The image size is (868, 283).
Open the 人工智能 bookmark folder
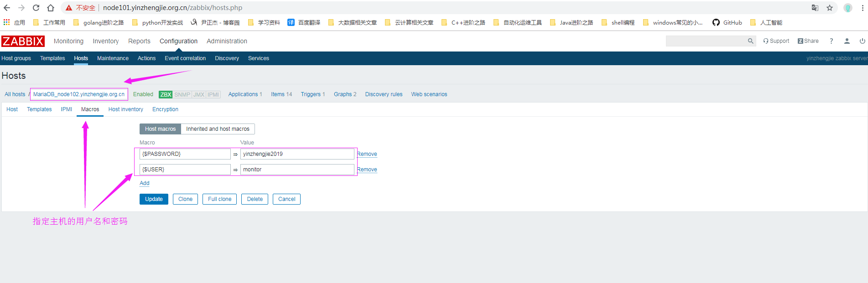[x=766, y=22]
